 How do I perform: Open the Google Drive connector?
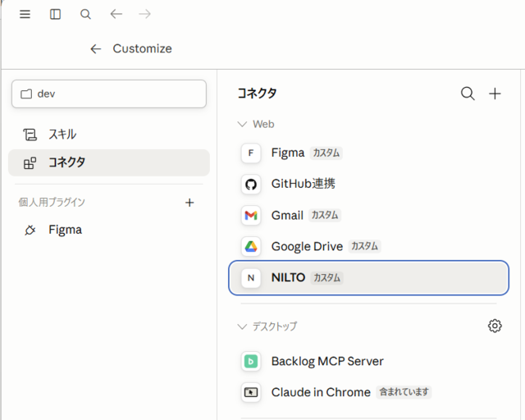click(368, 247)
